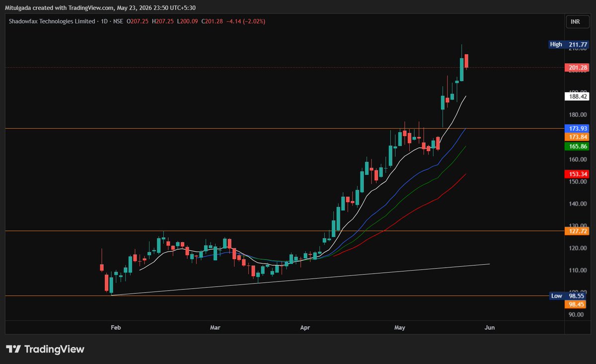The width and height of the screenshot is (596, 364).
Task: Click the red 153.34 moving average label
Action: [x=577, y=174]
